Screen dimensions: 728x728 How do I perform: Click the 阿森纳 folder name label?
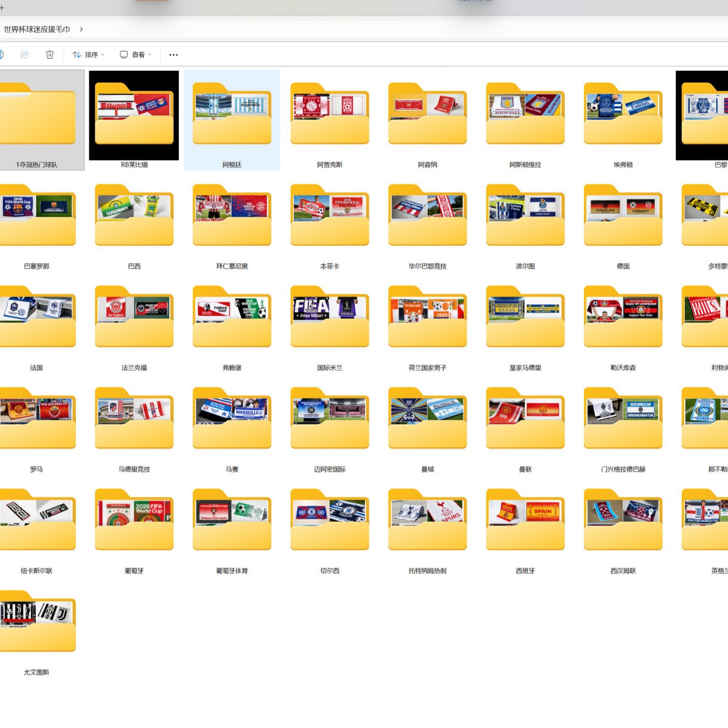click(x=428, y=165)
